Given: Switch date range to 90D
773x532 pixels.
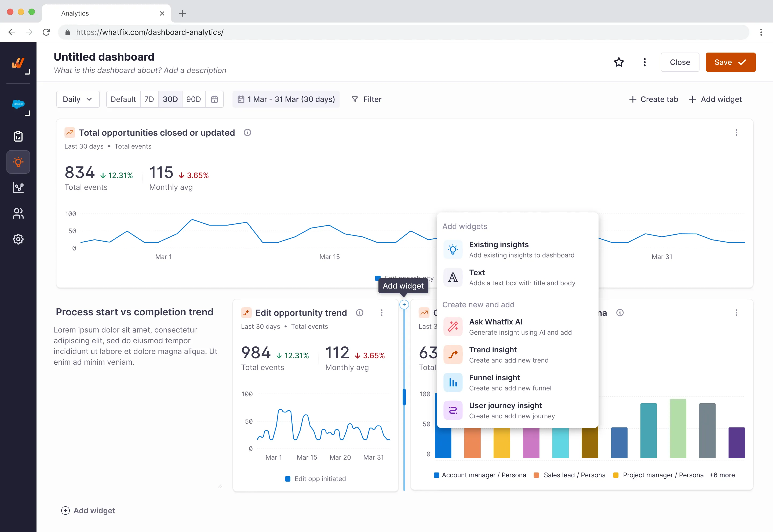Looking at the screenshot, I should [x=194, y=99].
